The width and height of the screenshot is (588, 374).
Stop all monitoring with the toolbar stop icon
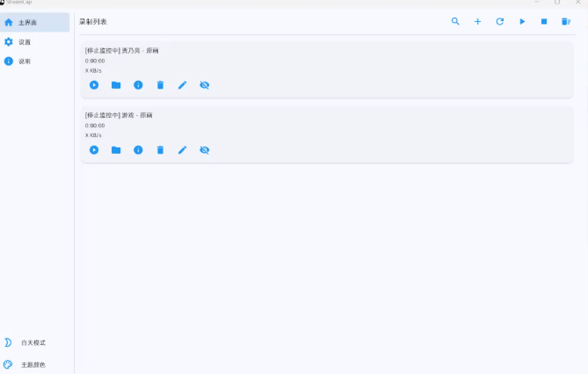(x=544, y=22)
